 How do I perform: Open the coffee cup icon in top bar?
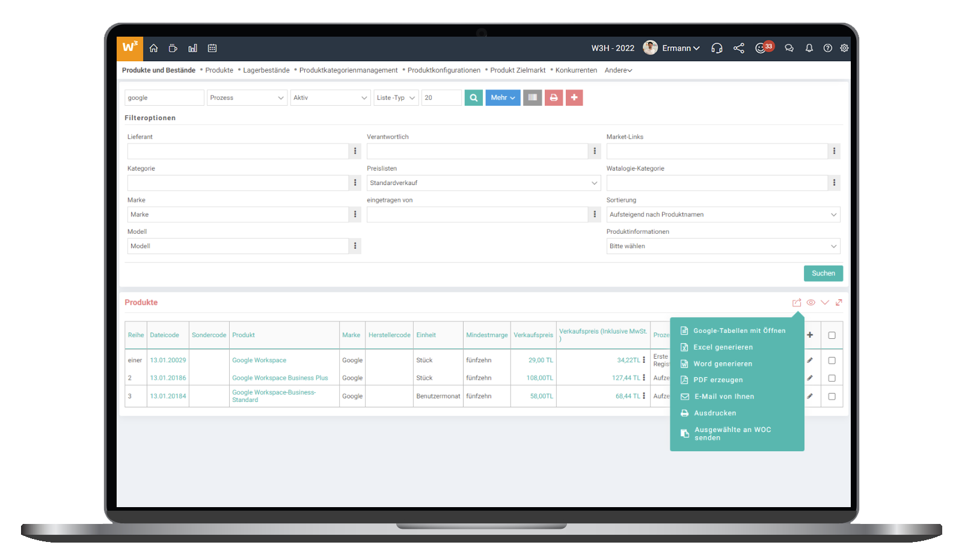point(173,48)
